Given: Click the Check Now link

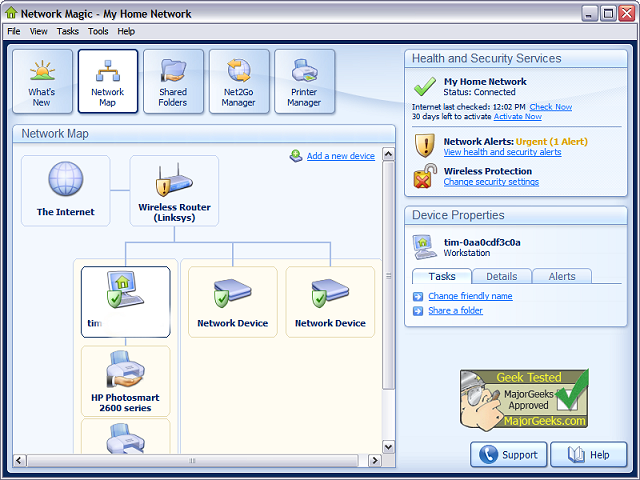Looking at the screenshot, I should 551,107.
